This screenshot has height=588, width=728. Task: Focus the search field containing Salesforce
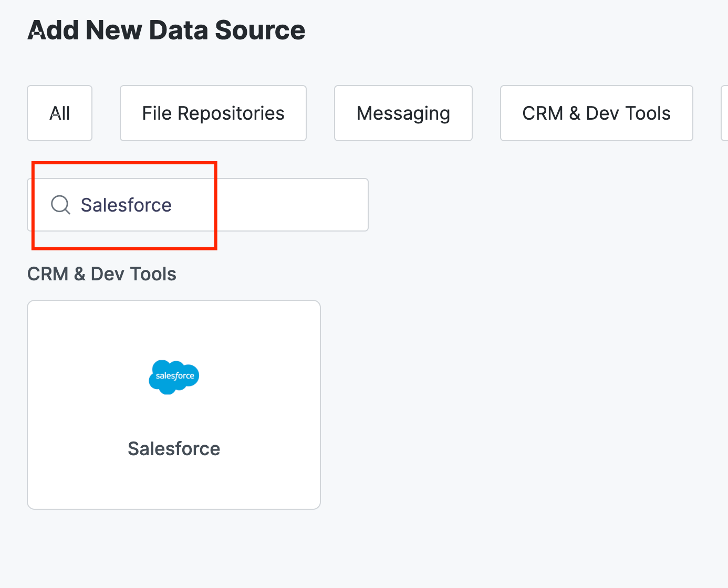[197, 205]
